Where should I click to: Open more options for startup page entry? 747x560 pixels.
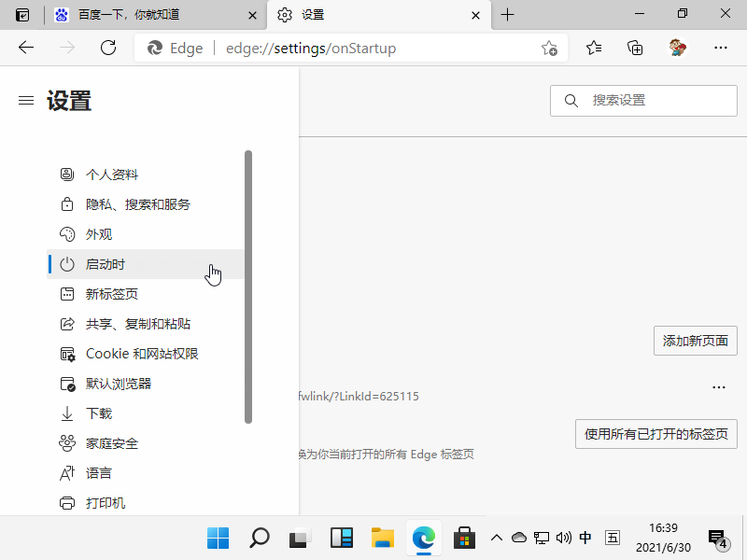coord(718,386)
